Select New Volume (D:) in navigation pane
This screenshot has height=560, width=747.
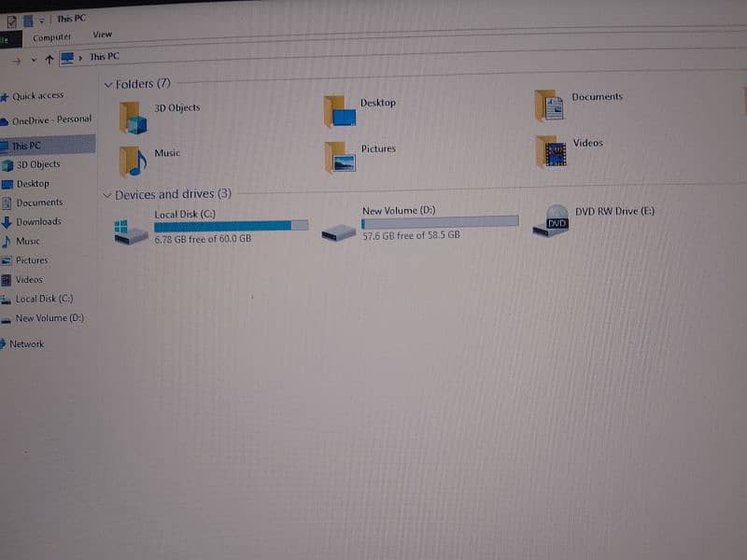[x=49, y=318]
